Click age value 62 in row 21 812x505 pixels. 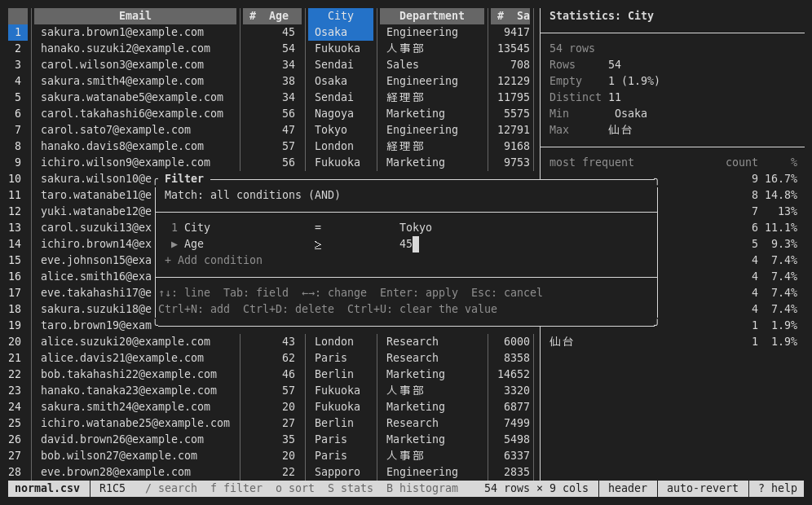point(289,358)
